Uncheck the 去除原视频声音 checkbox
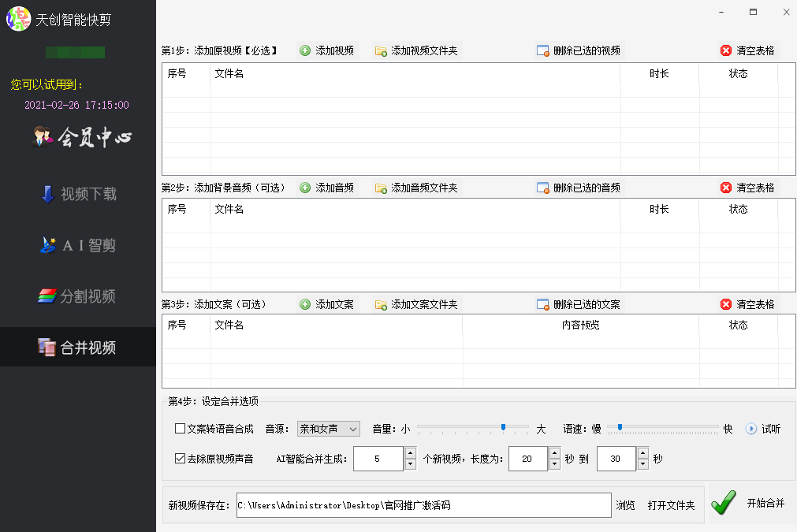797x532 pixels. pyautogui.click(x=180, y=459)
